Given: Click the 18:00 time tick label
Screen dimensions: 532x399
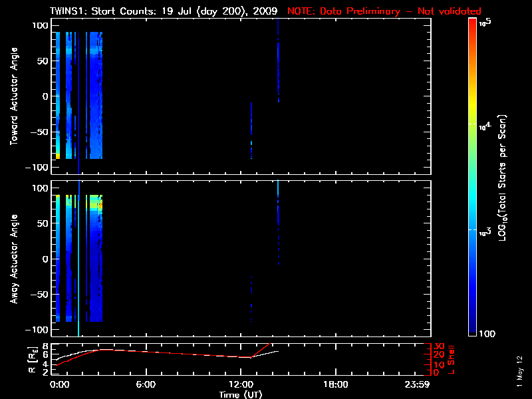Looking at the screenshot, I should point(335,384).
